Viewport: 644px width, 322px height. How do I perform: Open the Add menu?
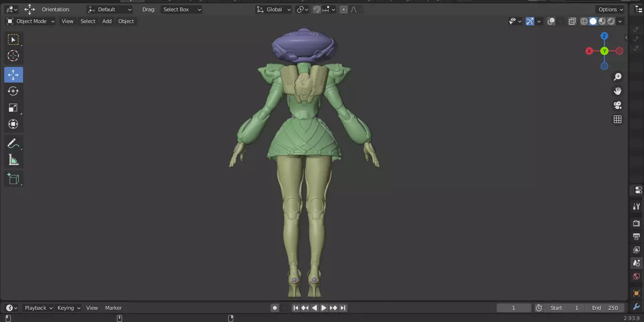pyautogui.click(x=107, y=21)
